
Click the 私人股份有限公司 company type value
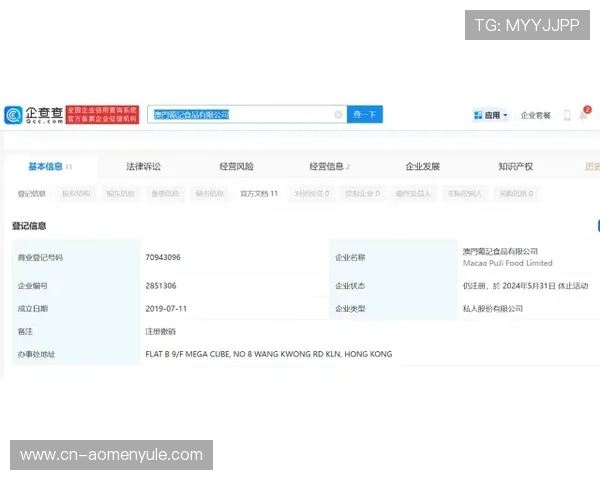point(492,309)
